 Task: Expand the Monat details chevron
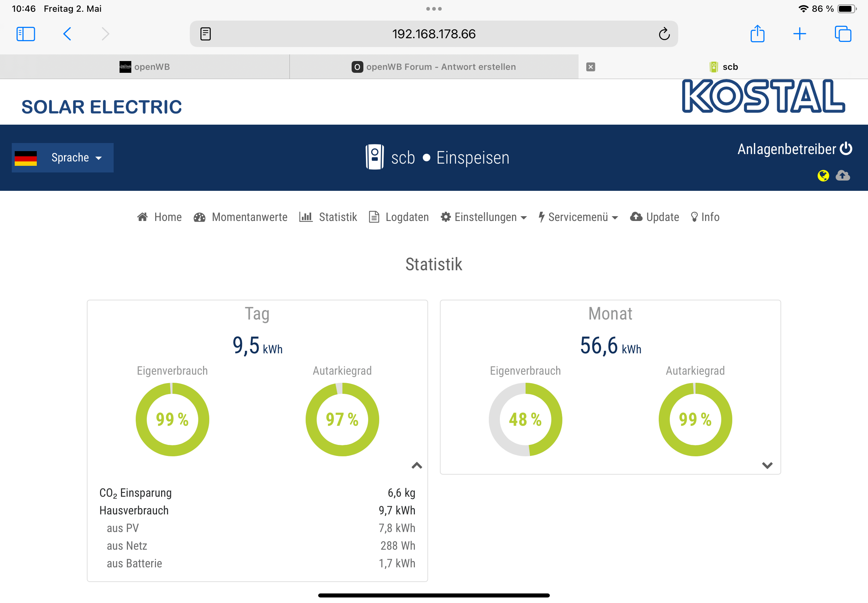767,465
